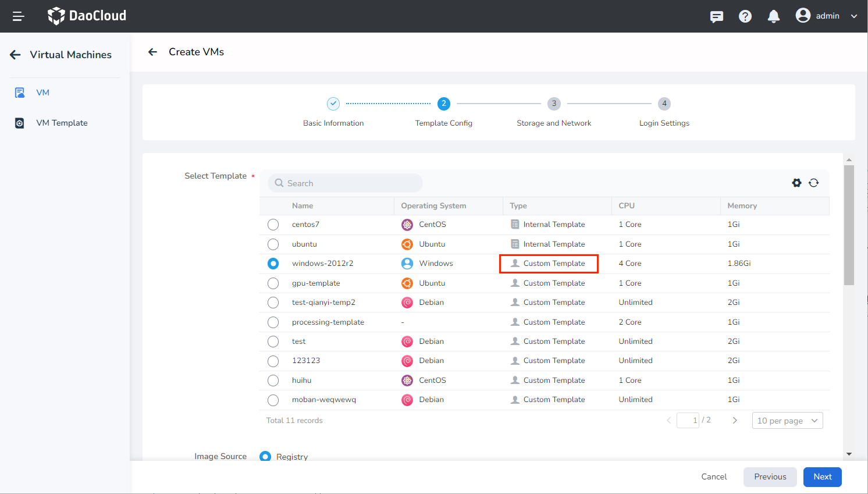Refresh the template list

click(x=813, y=182)
